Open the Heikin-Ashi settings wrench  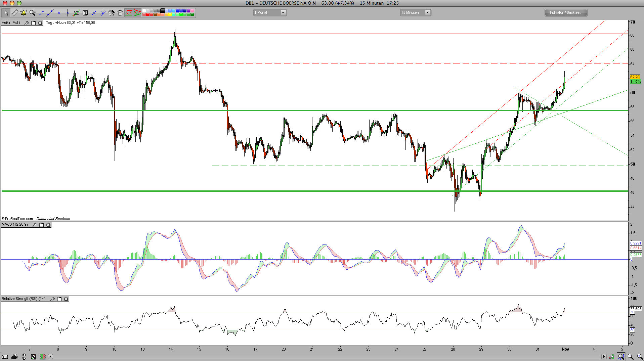[x=27, y=23]
